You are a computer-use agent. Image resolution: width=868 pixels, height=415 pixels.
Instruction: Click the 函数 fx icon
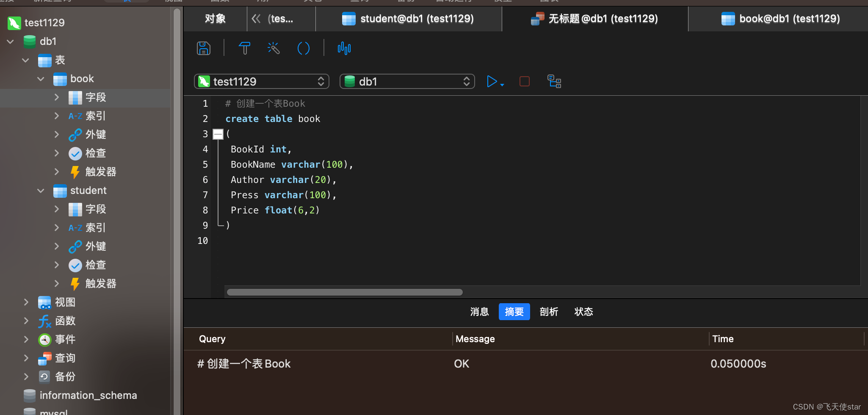point(45,321)
